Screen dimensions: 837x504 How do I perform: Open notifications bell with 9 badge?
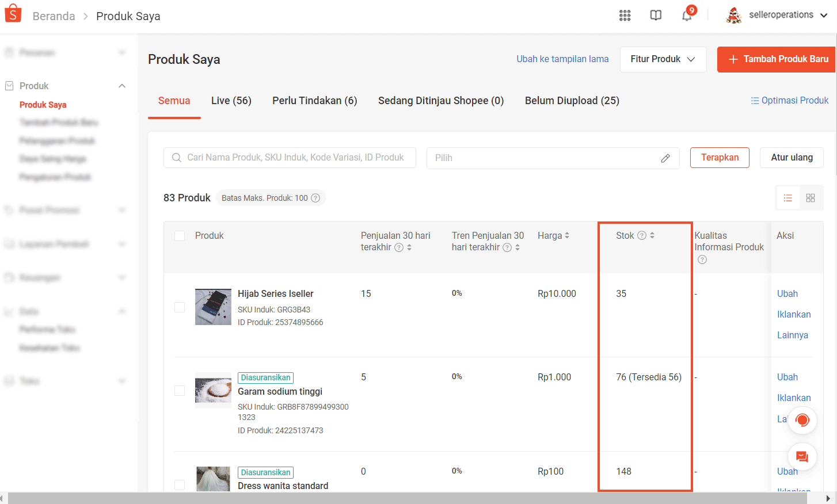[687, 14]
